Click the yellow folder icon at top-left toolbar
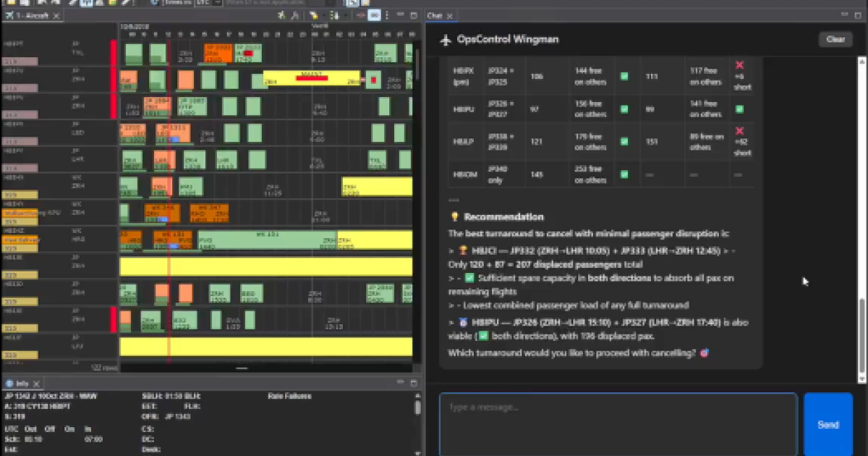The image size is (868, 456). click(12, 3)
